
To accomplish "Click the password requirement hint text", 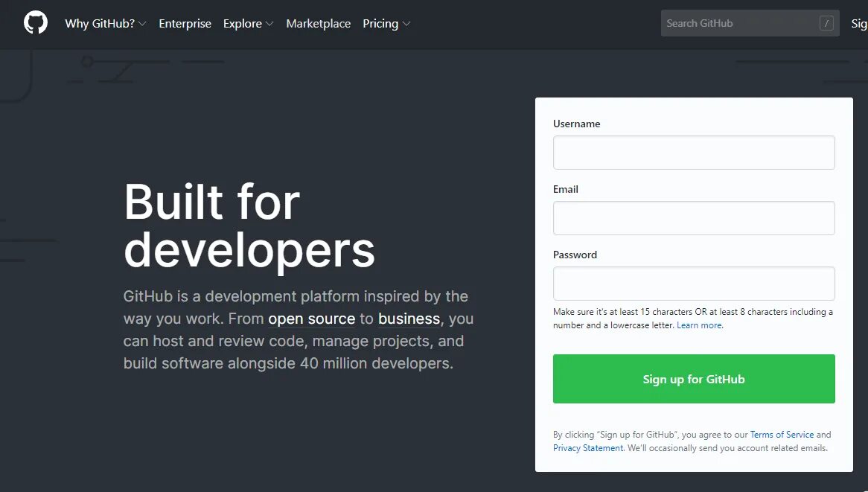I will (x=693, y=319).
